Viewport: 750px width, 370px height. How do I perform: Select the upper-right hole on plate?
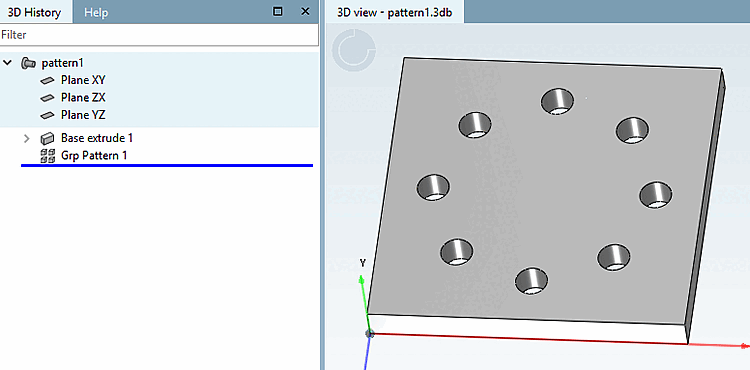point(633,130)
